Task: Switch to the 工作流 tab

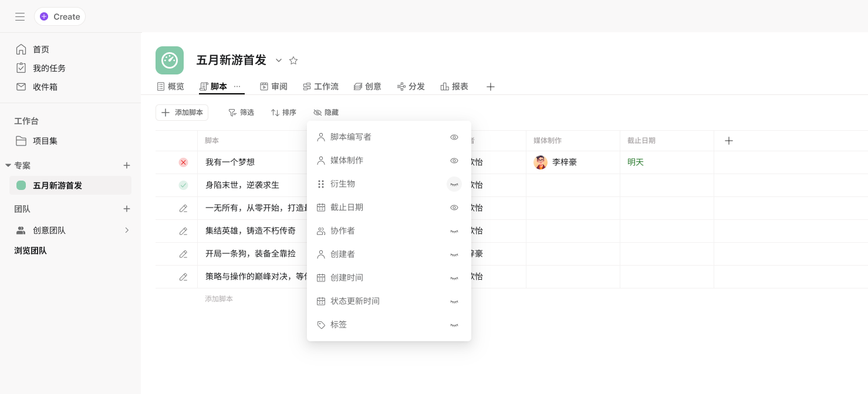Action: [x=320, y=87]
